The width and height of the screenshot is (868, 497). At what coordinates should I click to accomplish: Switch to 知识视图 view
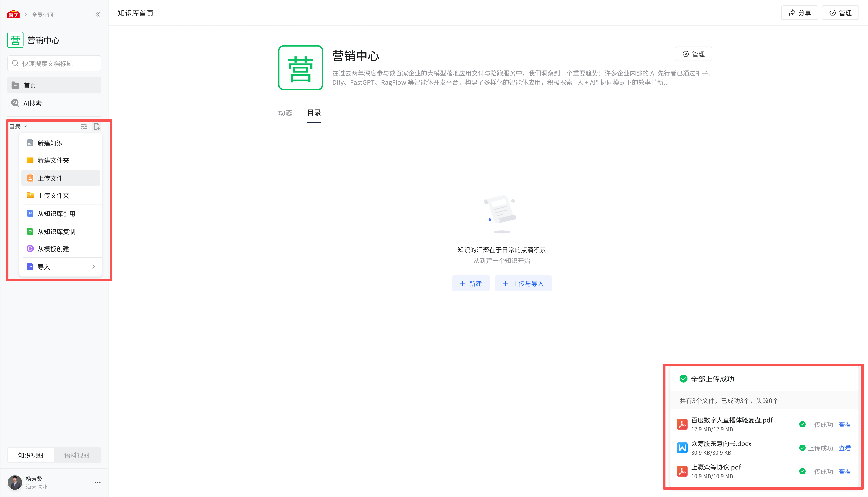pyautogui.click(x=31, y=455)
